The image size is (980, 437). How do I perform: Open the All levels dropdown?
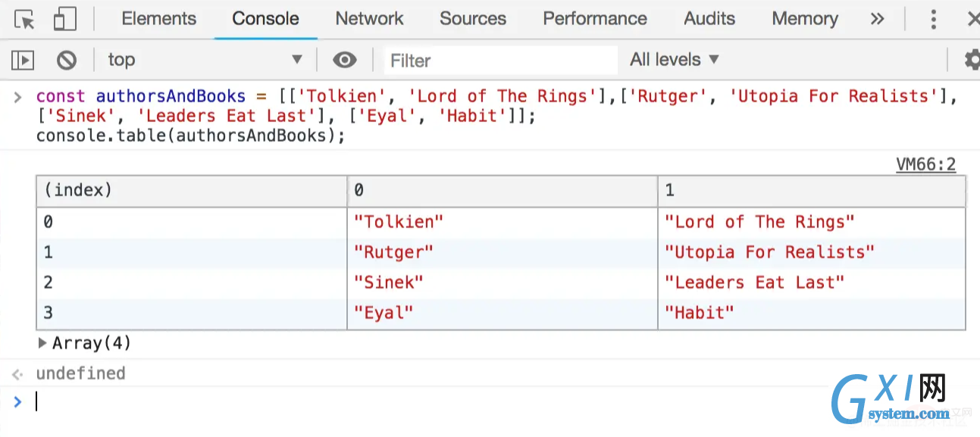674,59
